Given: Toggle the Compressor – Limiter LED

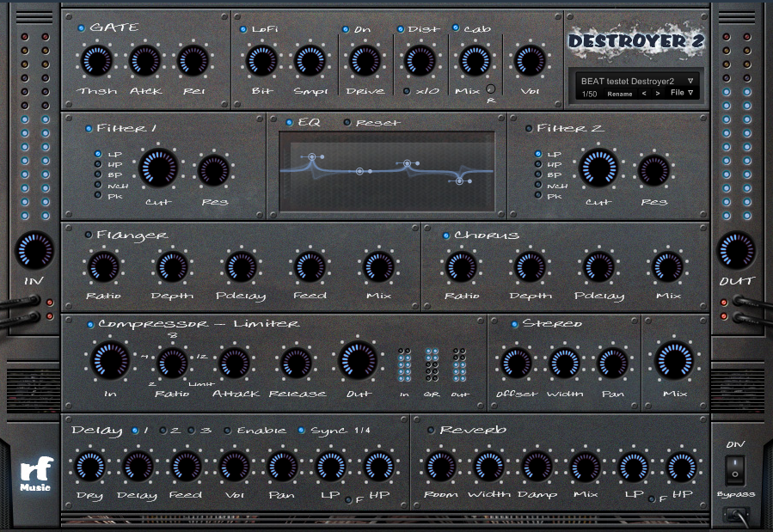Looking at the screenshot, I should (x=90, y=325).
